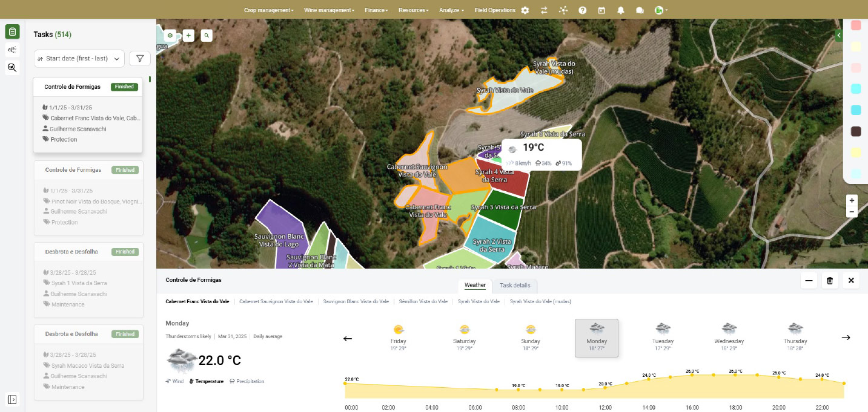Select Cabernet Sauvignon Vista do Vale plot tab

tap(276, 301)
